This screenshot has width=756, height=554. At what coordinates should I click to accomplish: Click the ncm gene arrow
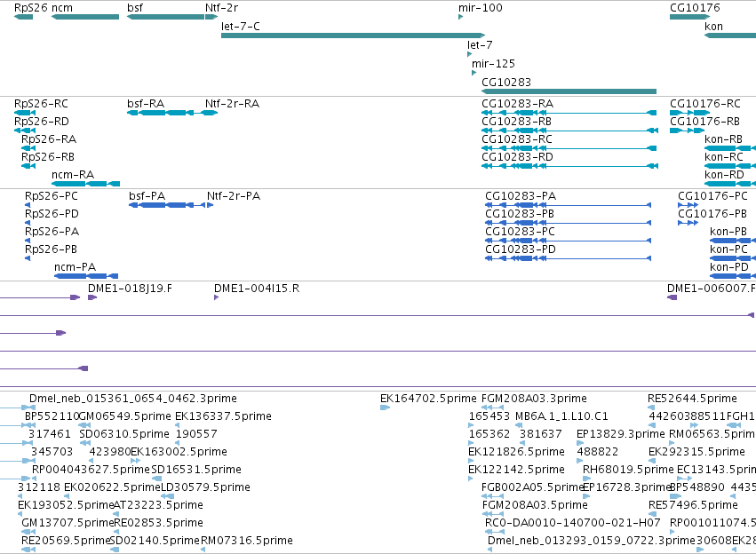point(85,17)
